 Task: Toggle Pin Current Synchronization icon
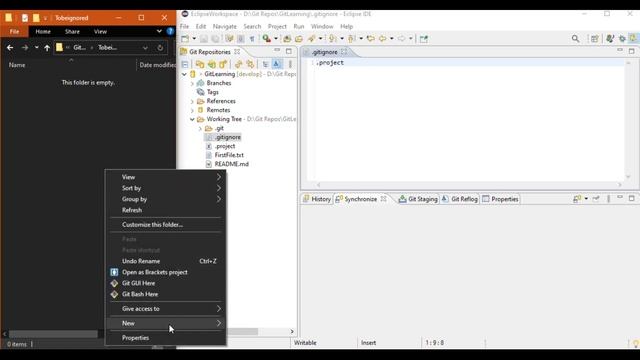coord(596,199)
